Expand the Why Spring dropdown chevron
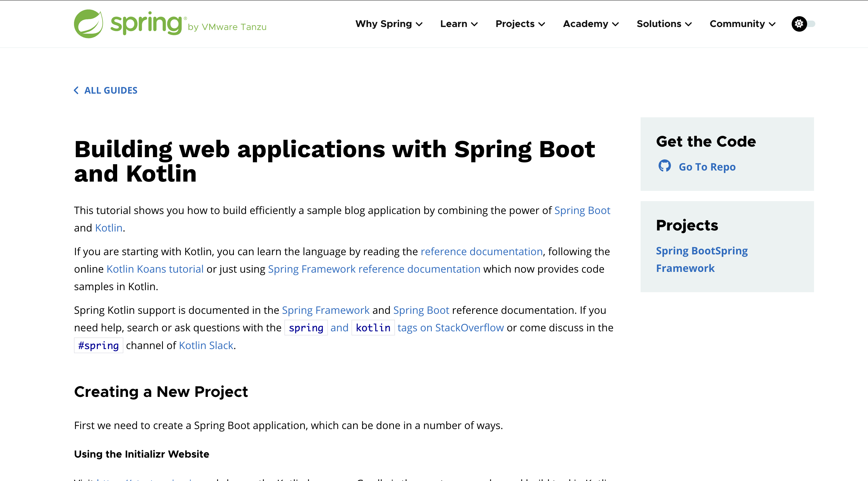The image size is (868, 481). 419,24
